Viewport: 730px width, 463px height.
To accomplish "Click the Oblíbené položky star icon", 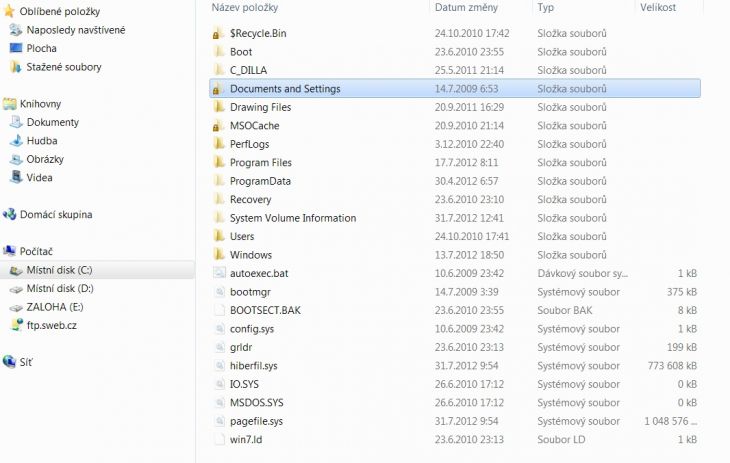I will pos(9,11).
